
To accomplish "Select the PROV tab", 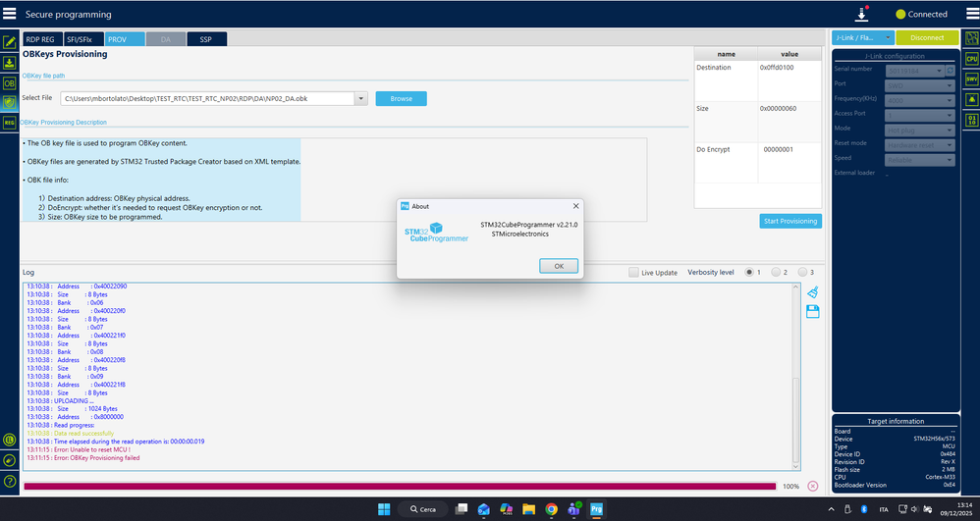I will tap(125, 39).
